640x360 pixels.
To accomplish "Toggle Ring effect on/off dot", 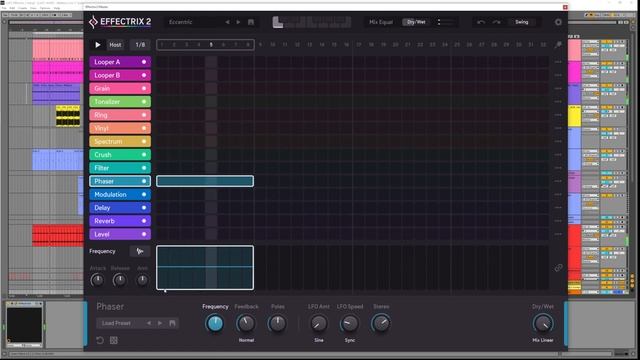I will tap(144, 115).
